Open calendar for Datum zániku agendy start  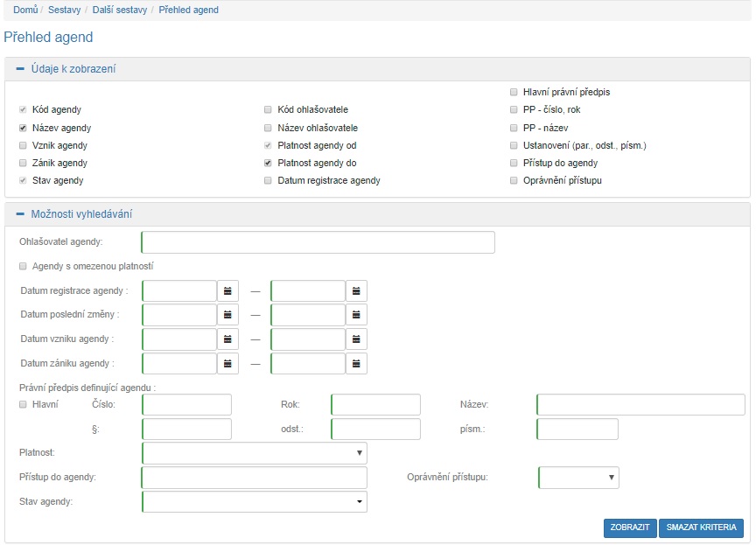pos(227,362)
